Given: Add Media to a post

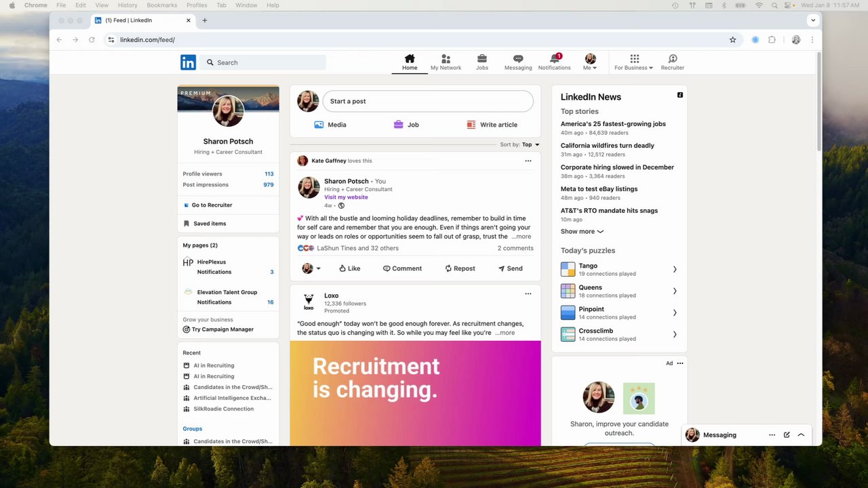Looking at the screenshot, I should click(x=330, y=125).
